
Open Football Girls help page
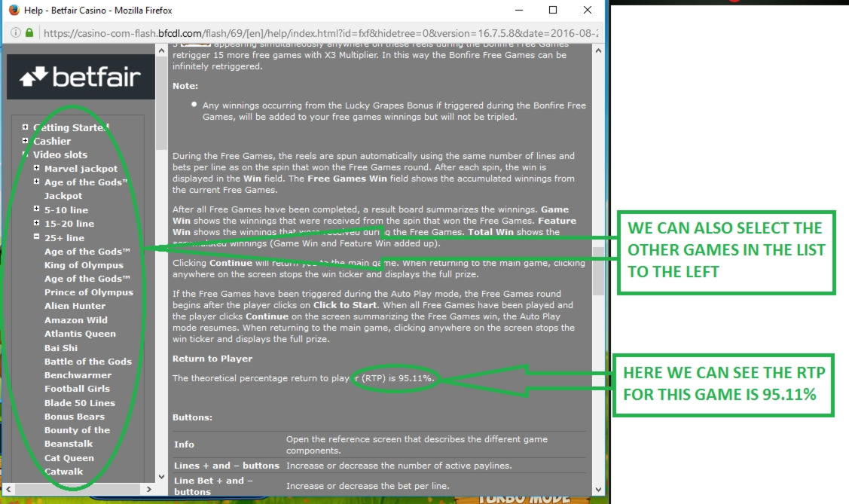[77, 388]
